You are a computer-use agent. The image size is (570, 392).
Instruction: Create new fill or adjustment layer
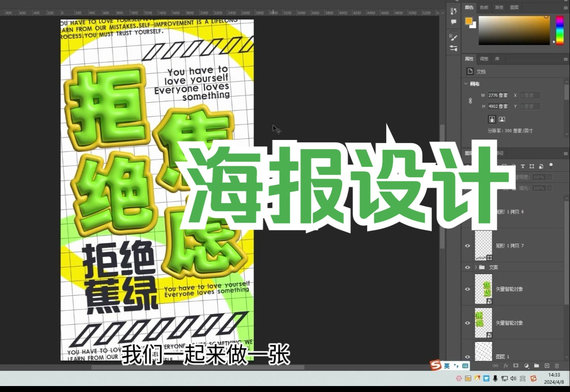[526, 366]
